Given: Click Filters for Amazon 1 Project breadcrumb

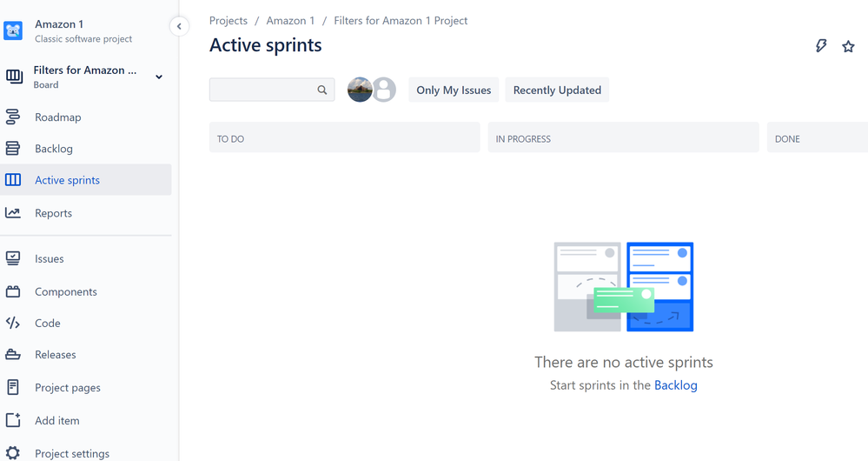Looking at the screenshot, I should tap(401, 21).
